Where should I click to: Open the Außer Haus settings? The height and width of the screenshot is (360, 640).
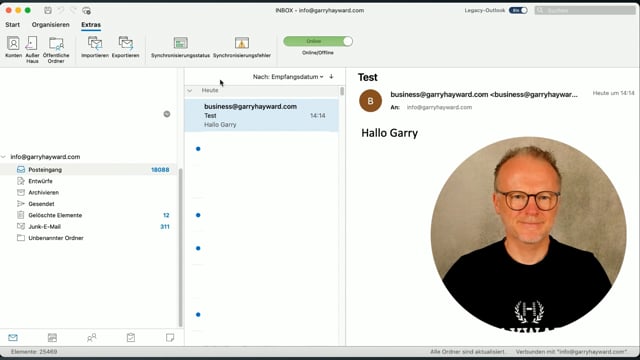click(x=32, y=49)
